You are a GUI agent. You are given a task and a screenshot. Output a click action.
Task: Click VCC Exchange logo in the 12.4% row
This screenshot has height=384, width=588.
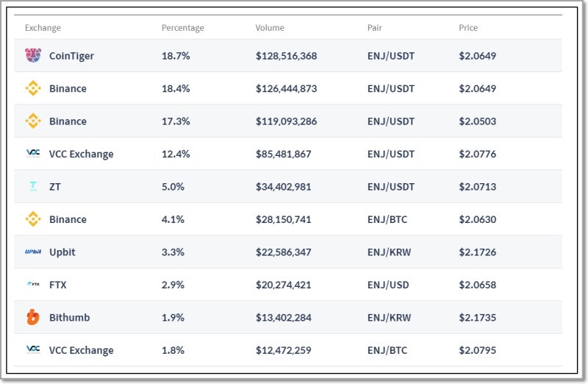click(33, 153)
